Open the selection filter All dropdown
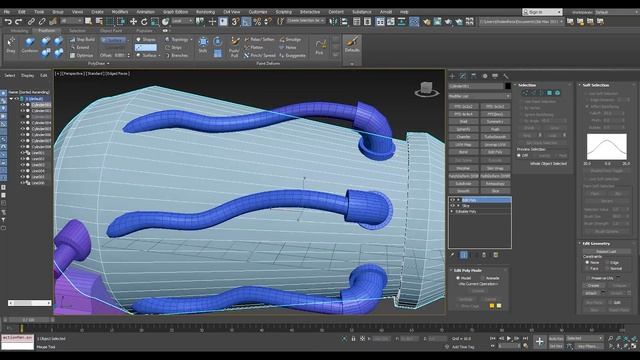The height and width of the screenshot is (360, 640). tap(71, 21)
